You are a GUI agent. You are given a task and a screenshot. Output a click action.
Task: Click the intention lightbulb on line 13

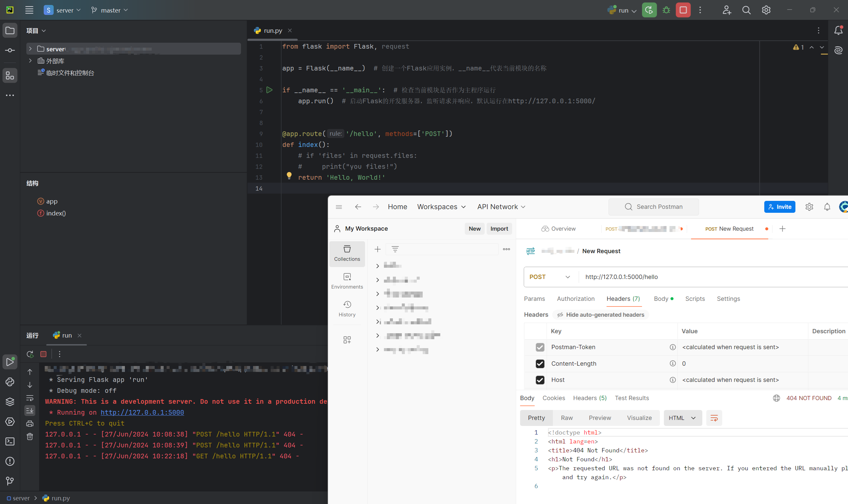(x=289, y=176)
